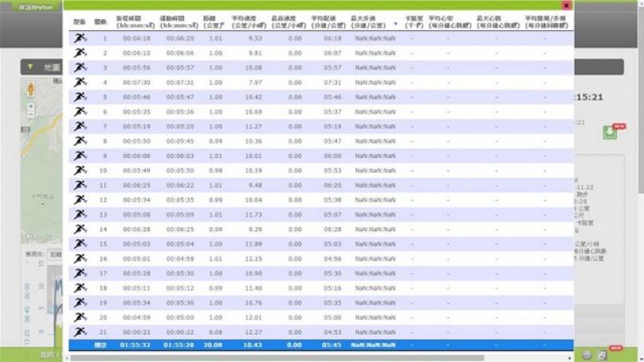Click the Street View pegman icon
The image size is (644, 362).
[x=31, y=87]
